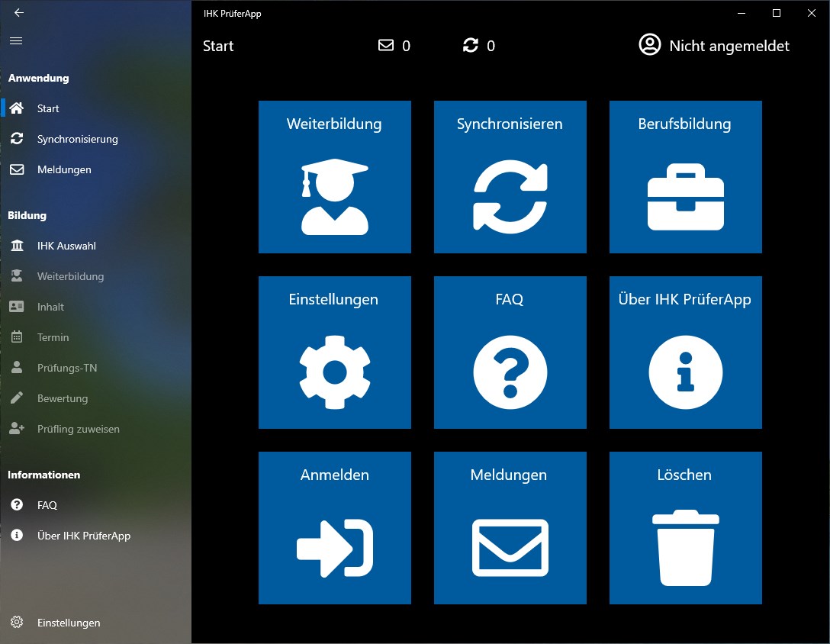The height and width of the screenshot is (644, 830).
Task: Click the info icon on Über IHK PrüferApp tile
Action: (x=686, y=372)
